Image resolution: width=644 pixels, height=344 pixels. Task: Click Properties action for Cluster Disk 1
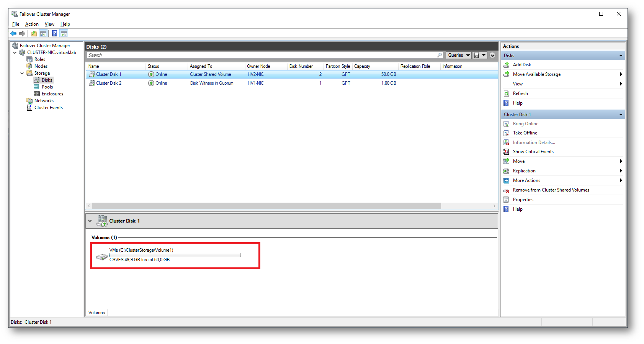(x=523, y=200)
